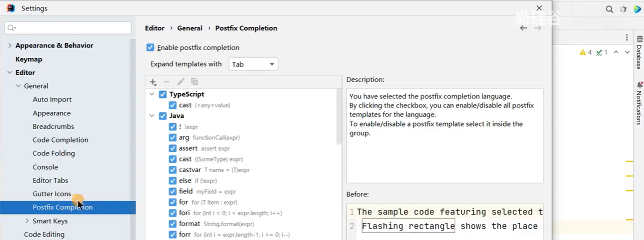
Task: Open the Keymap settings page
Action: 28,59
